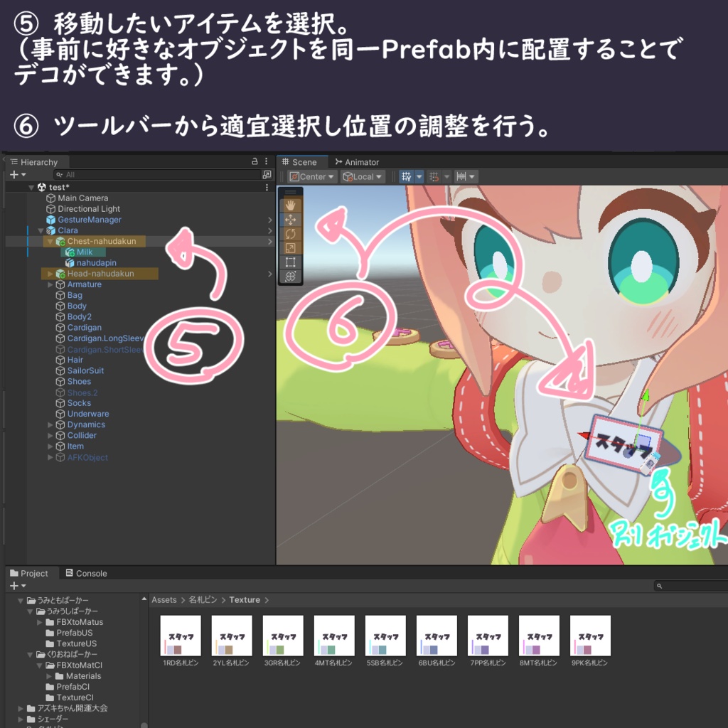This screenshot has width=728, height=728.
Task: Toggle the scene grid visibility
Action: (407, 176)
